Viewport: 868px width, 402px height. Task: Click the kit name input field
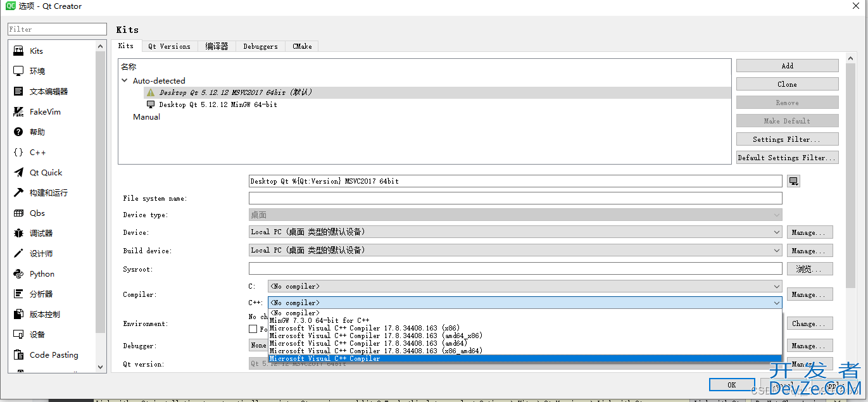515,181
